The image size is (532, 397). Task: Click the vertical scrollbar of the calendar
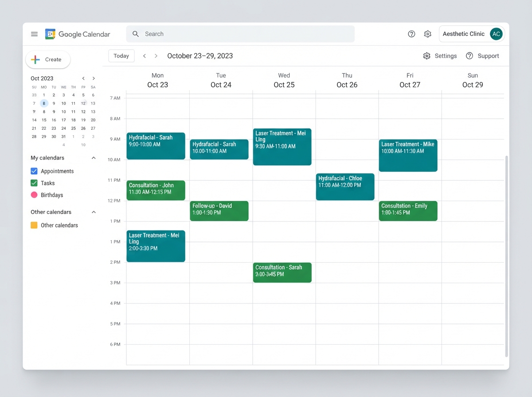(506, 256)
